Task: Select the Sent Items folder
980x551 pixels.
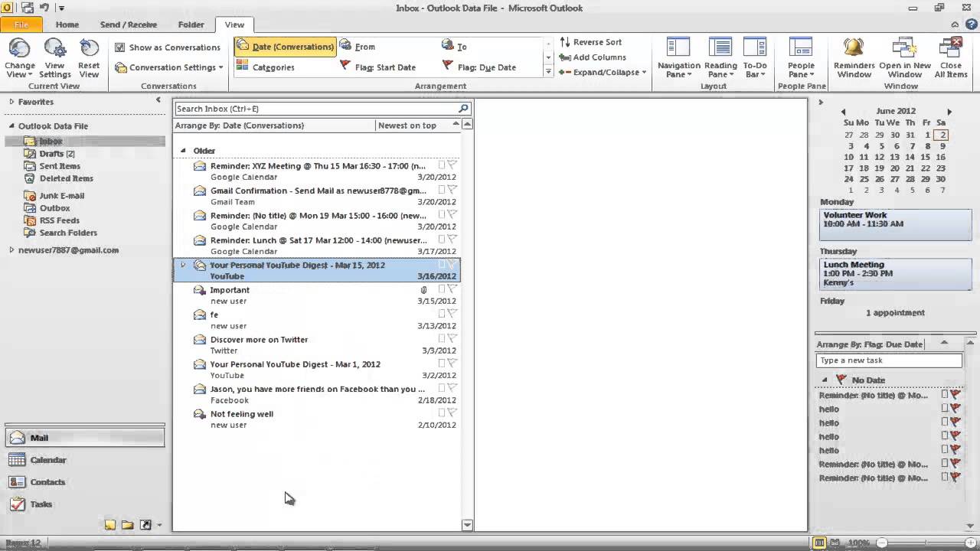Action: pyautogui.click(x=59, y=166)
